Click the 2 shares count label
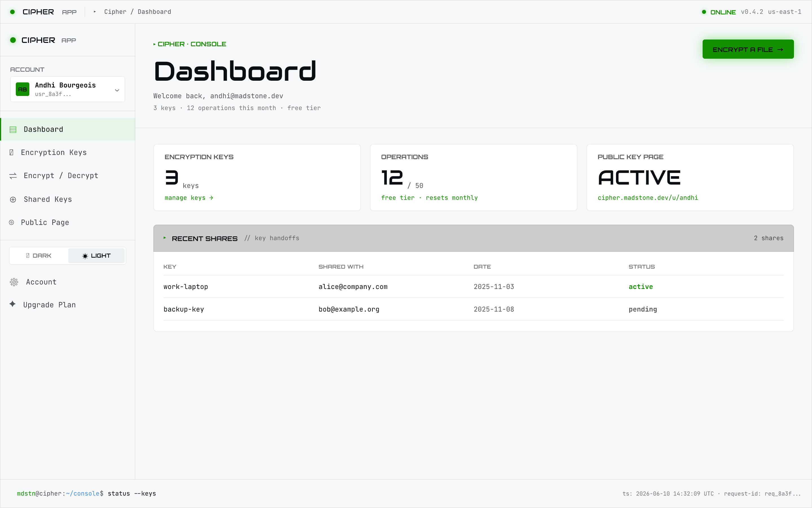The width and height of the screenshot is (812, 508). [x=768, y=238]
